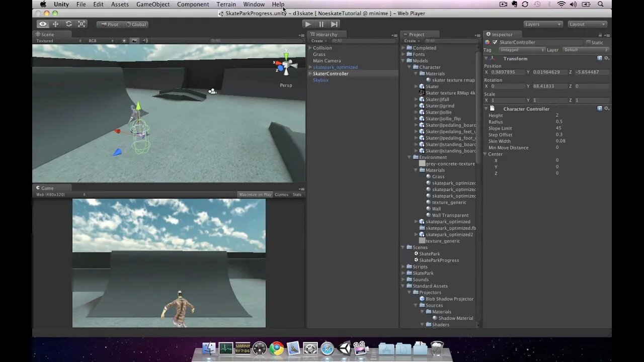Toggle Maximize on Play

coord(255,195)
